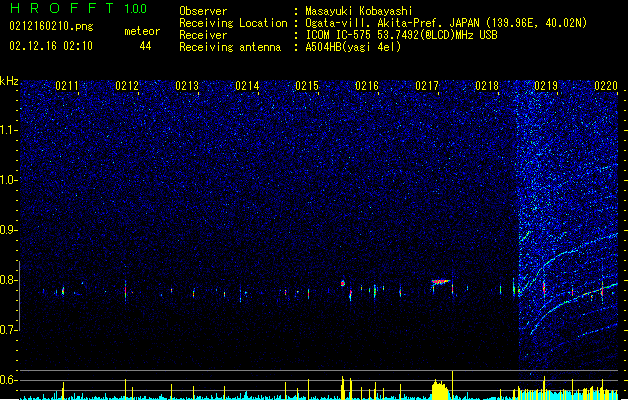Viewport: 629px width, 400px height.
Task: Click observer name Masayuki Kobayashi
Action: (x=359, y=11)
